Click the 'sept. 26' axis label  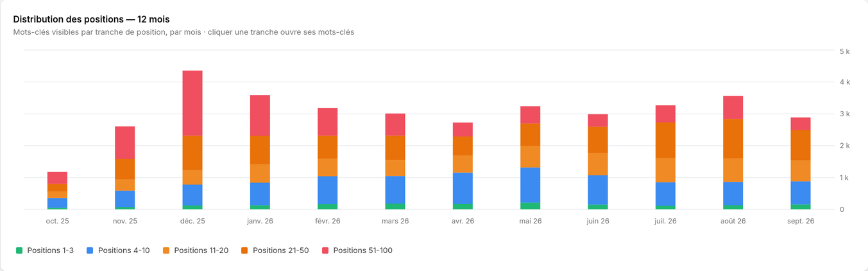801,221
